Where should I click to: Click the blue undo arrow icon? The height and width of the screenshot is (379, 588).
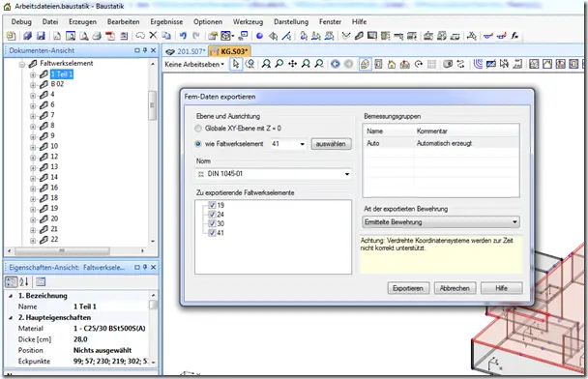click(x=183, y=36)
